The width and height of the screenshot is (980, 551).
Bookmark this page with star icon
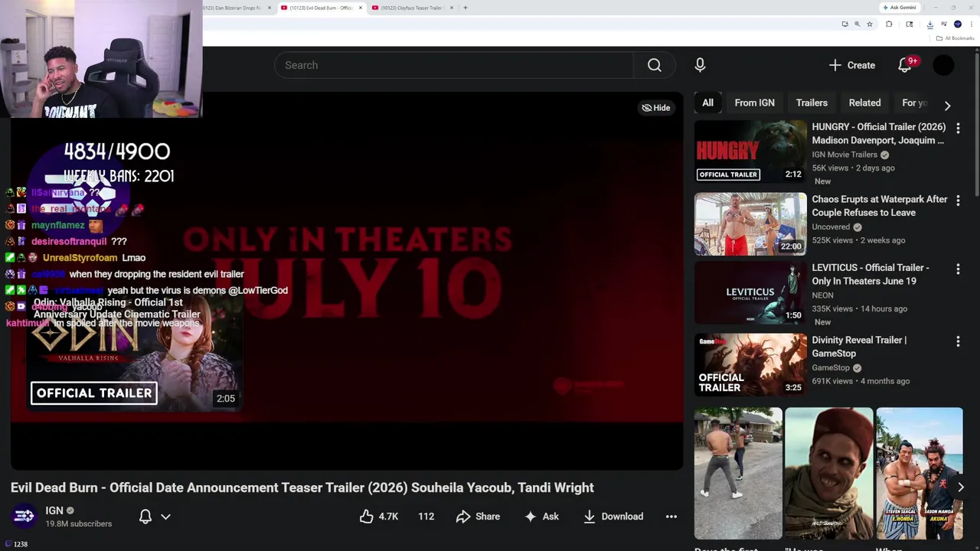(x=870, y=24)
